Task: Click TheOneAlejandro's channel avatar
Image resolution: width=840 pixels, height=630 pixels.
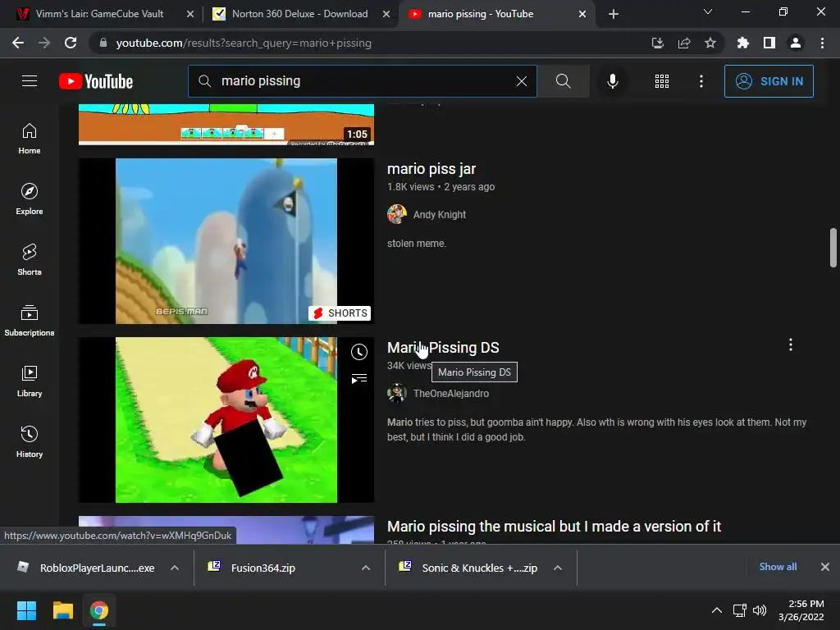Action: click(397, 393)
